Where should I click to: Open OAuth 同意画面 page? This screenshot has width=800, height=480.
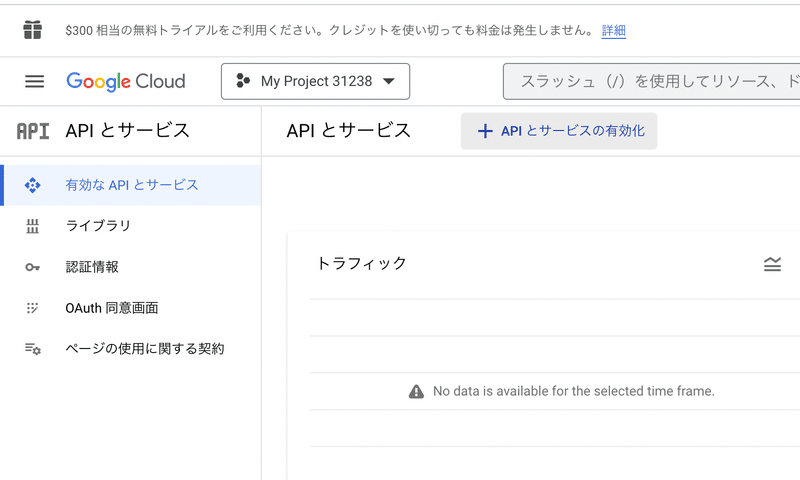coord(112,308)
